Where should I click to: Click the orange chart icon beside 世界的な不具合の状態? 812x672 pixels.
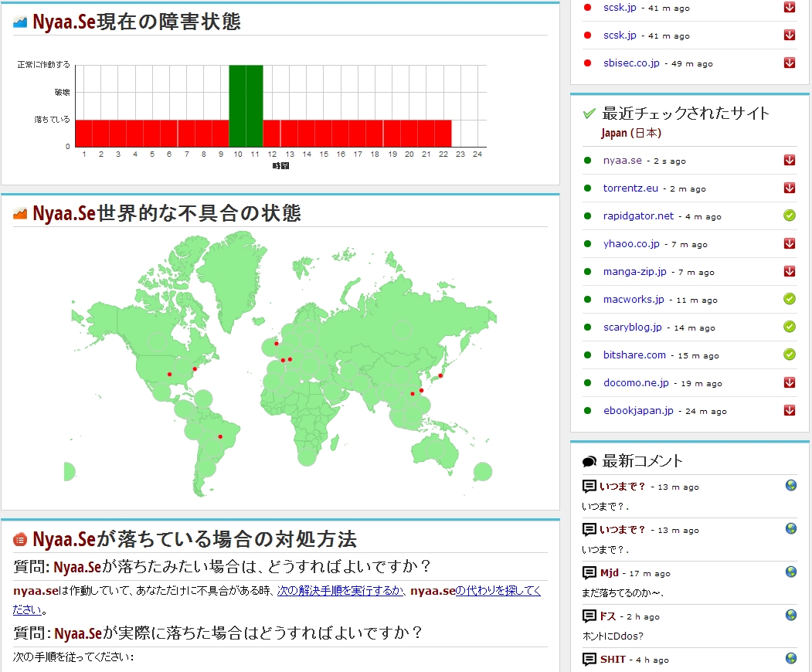[x=20, y=213]
